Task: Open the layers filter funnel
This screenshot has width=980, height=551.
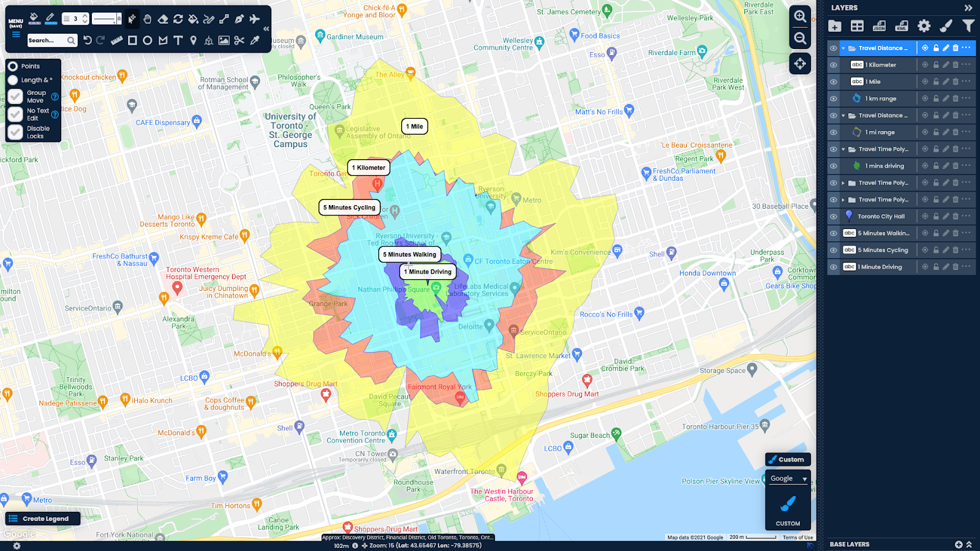Action: [968, 26]
